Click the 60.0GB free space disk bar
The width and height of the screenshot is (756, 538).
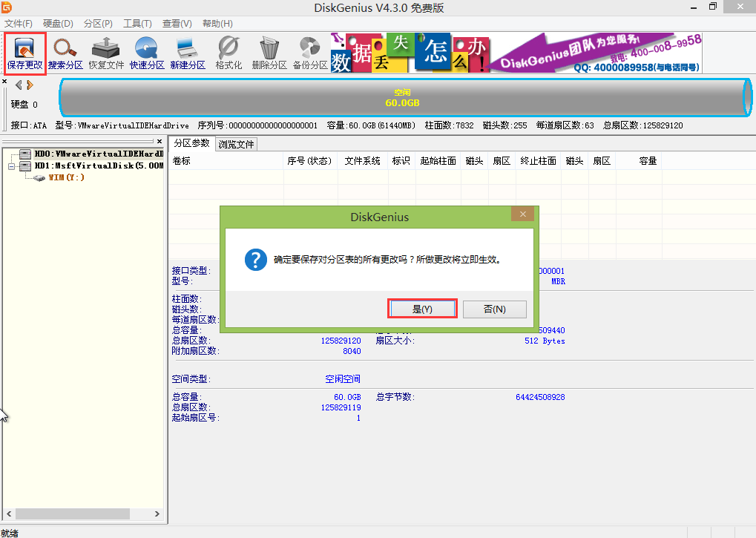point(402,98)
